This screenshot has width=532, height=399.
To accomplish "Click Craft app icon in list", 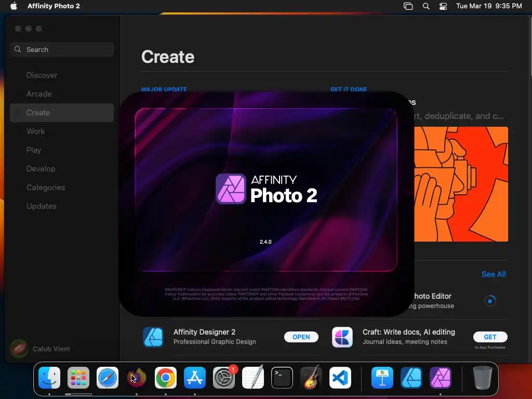I will (342, 337).
